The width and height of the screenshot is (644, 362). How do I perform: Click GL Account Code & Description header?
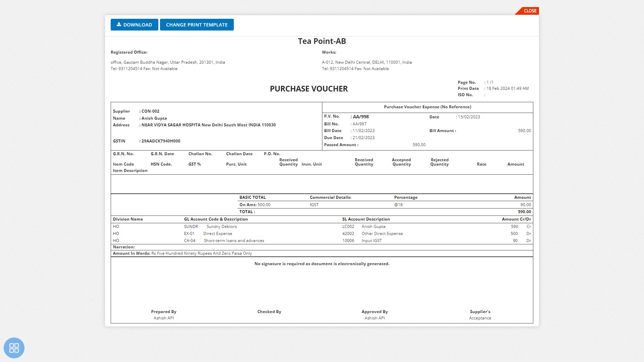click(x=216, y=219)
